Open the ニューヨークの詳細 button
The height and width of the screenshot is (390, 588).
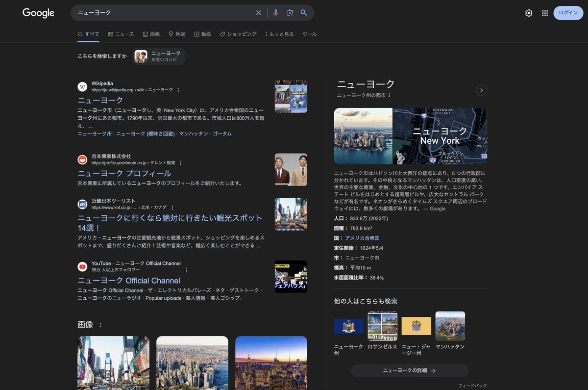[x=409, y=371]
